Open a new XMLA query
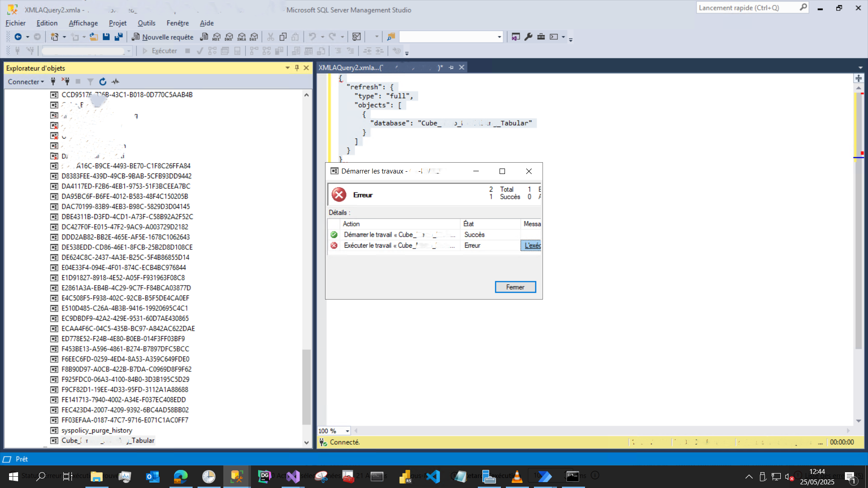 tap(241, 37)
